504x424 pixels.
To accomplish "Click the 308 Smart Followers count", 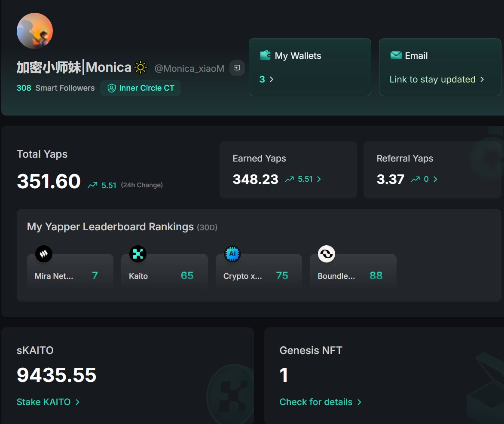I will (x=55, y=88).
